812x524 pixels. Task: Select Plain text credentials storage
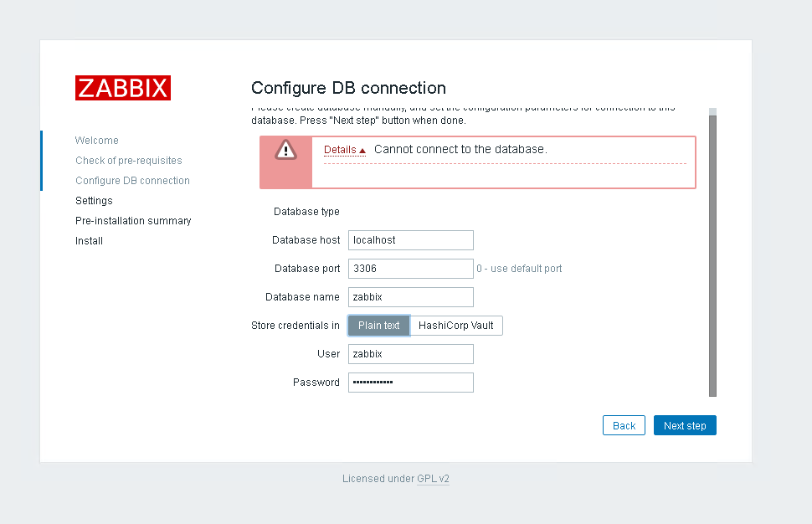point(379,326)
